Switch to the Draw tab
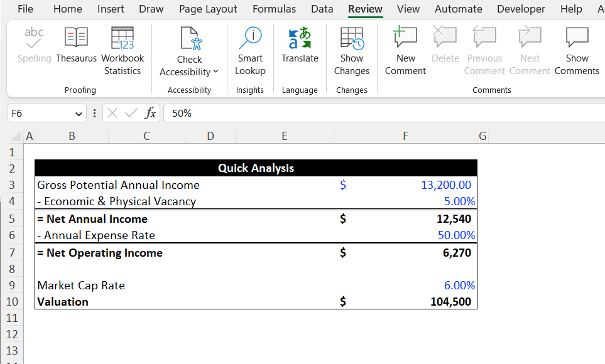 coord(151,9)
